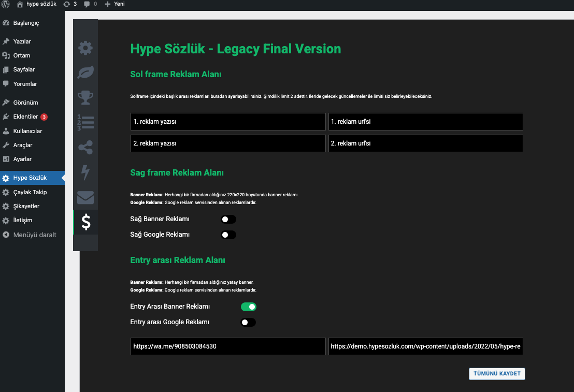This screenshot has width=574, height=392.
Task: Open the gear general settings tab
Action: tap(85, 48)
